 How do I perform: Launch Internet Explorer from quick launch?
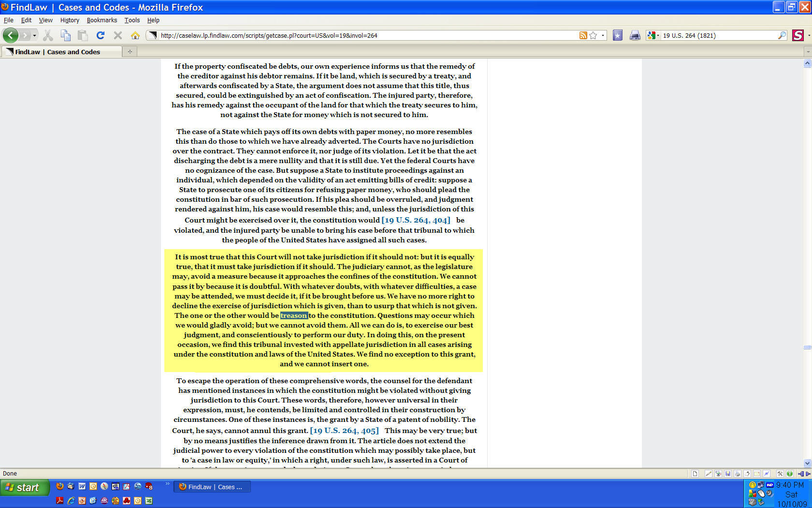click(71, 501)
